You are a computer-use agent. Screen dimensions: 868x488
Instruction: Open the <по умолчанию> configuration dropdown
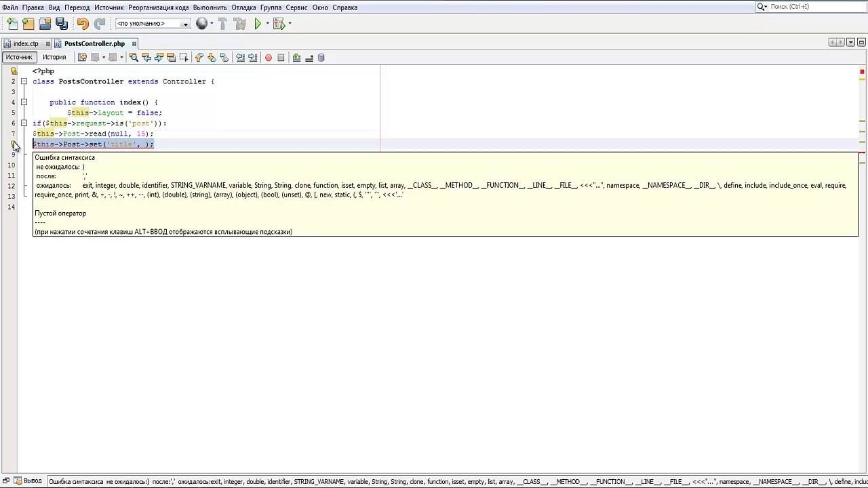(x=153, y=24)
